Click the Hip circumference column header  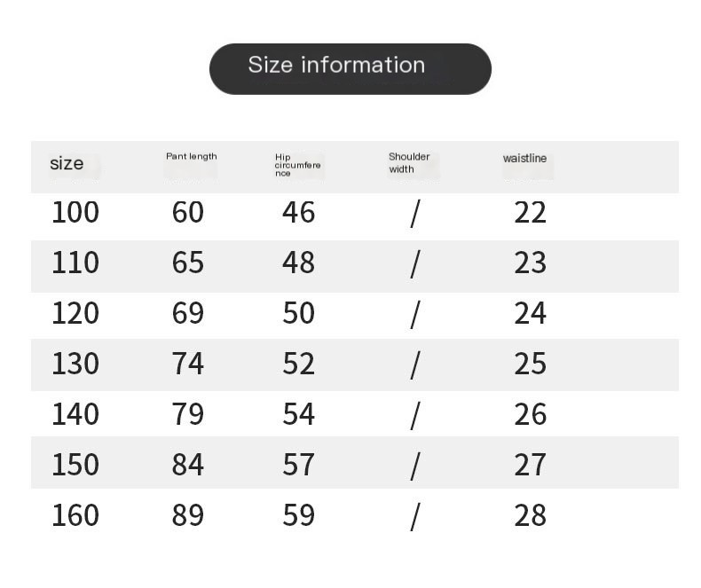pos(297,165)
